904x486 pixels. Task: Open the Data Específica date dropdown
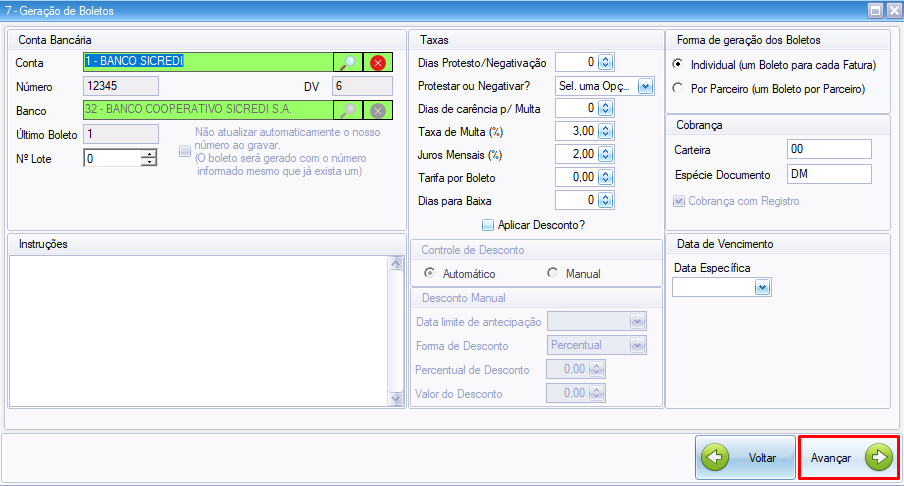762,288
